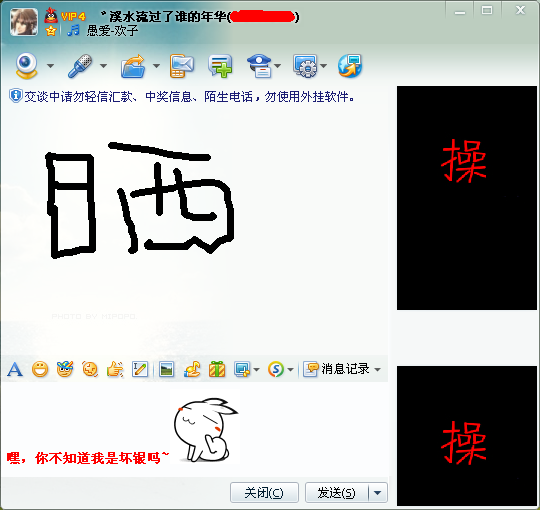Viewport: 540px width, 510px height.
Task: Expand 消息记录 dropdown arrow
Action: [377, 370]
